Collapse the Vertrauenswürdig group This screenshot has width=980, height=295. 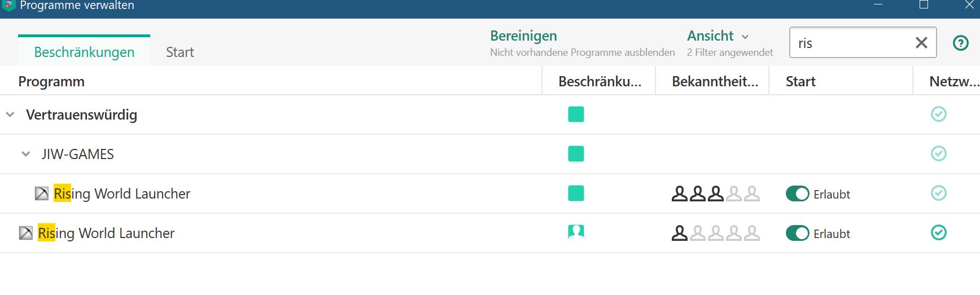tap(10, 115)
